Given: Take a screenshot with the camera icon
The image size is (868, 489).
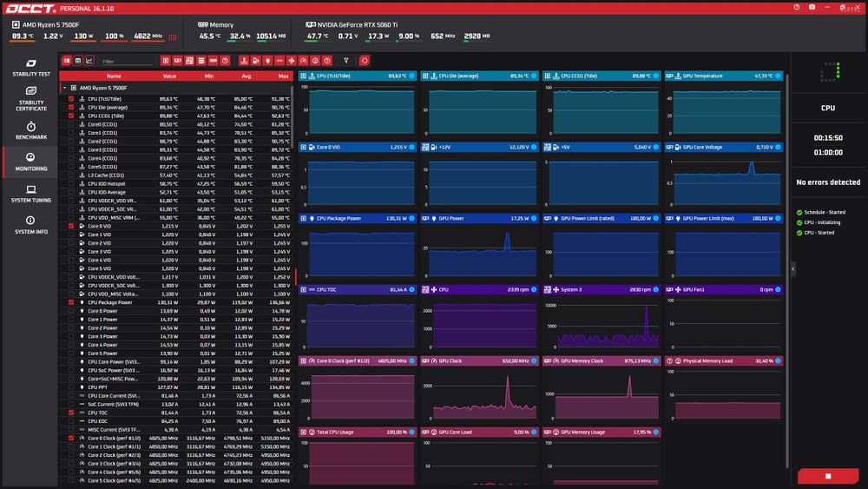Looking at the screenshot, I should click(x=812, y=7).
